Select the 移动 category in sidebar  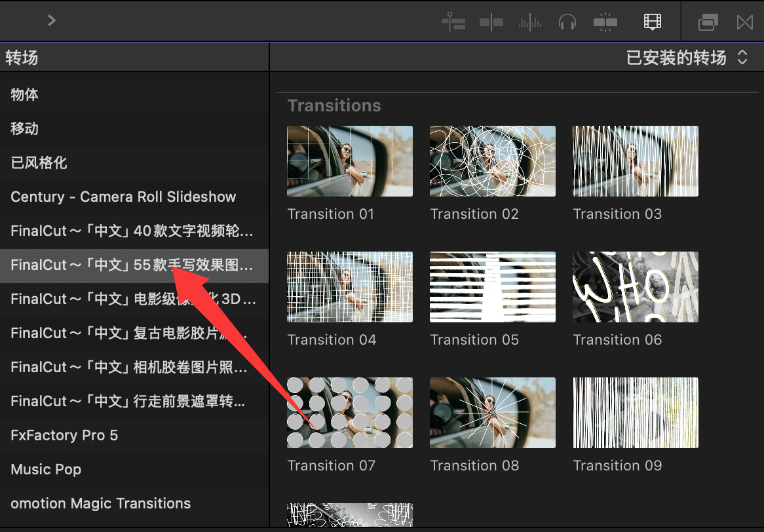coord(25,128)
